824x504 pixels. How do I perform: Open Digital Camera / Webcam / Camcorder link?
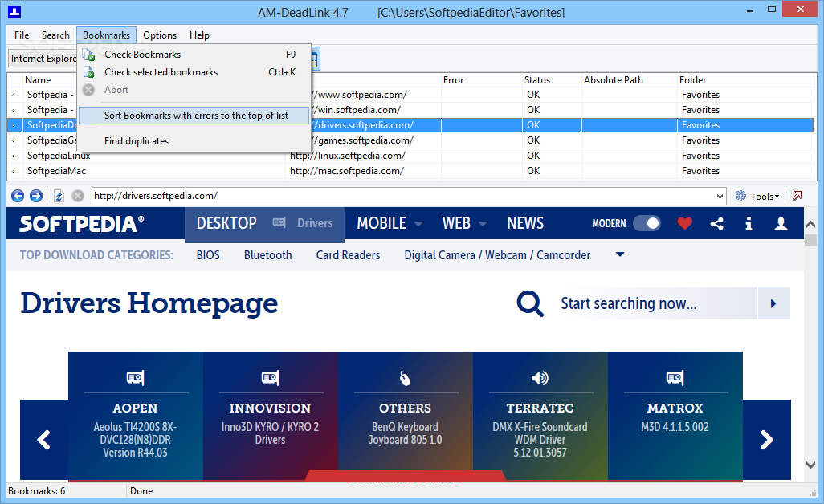click(497, 255)
